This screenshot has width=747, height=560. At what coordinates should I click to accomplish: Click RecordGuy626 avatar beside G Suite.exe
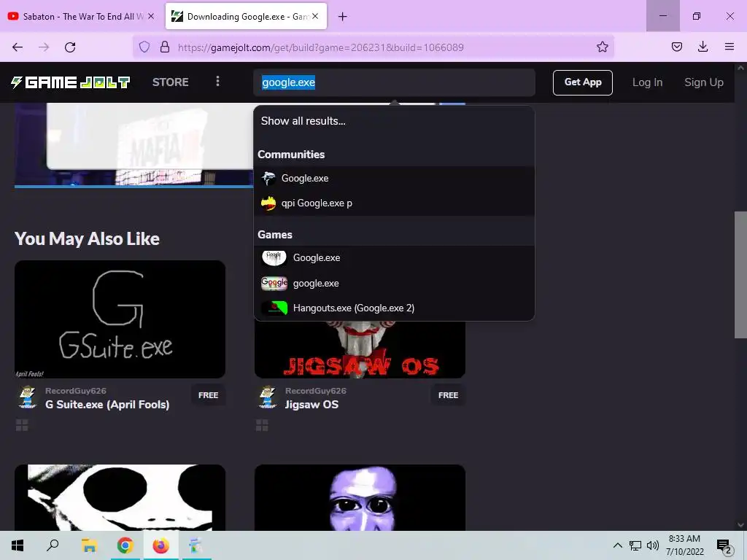[x=28, y=397]
